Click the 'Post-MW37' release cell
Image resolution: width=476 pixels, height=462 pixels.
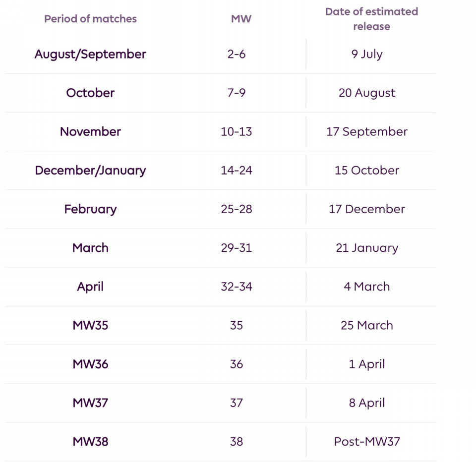367,441
